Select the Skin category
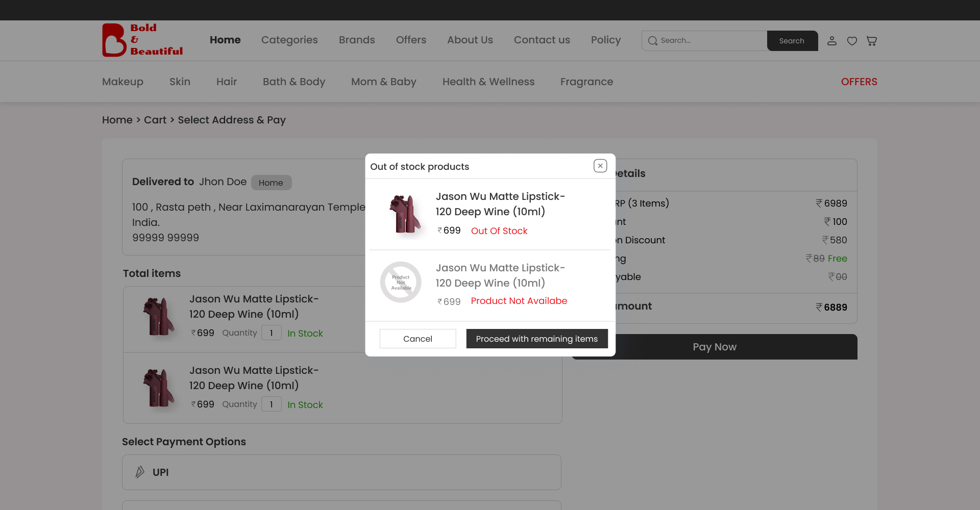980x510 pixels. point(180,82)
